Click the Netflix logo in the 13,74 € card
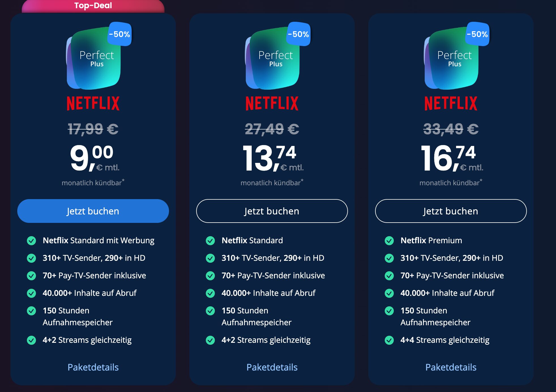This screenshot has width=556, height=392. (272, 103)
